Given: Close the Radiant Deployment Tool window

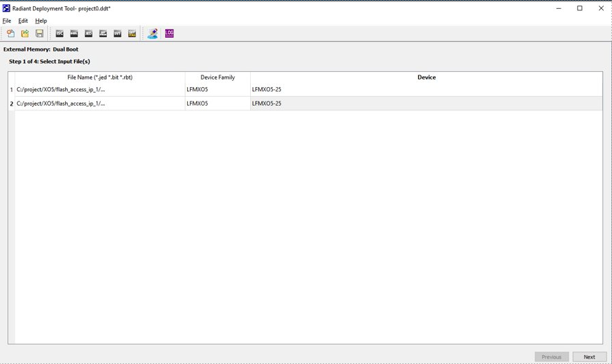Looking at the screenshot, I should [601, 8].
